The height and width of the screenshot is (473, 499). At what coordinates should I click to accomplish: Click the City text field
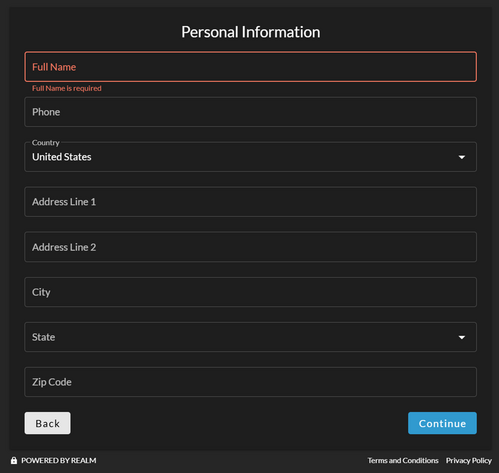(250, 292)
